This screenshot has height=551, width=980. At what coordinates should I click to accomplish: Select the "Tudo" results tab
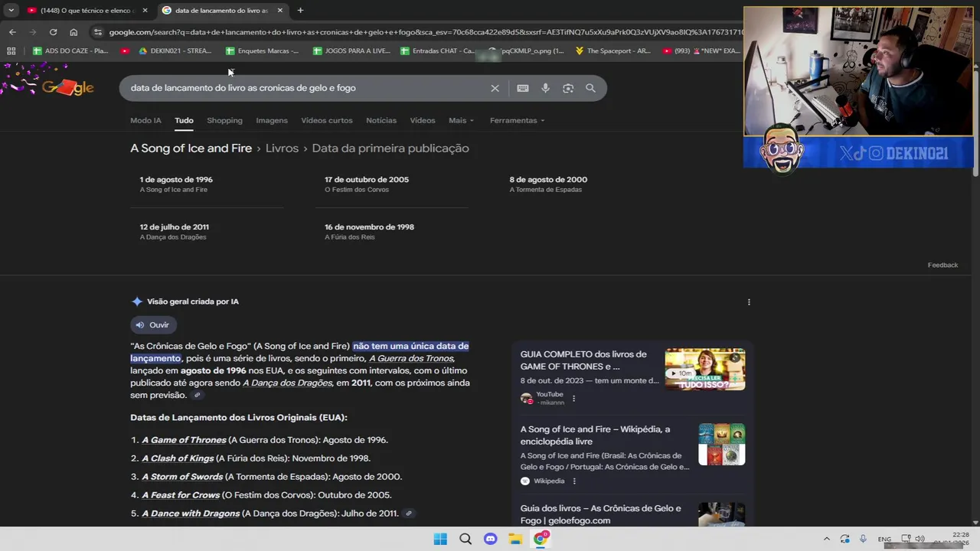tap(184, 120)
